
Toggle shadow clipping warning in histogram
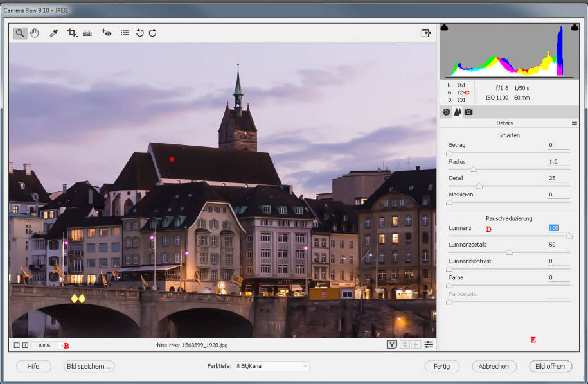[444, 28]
